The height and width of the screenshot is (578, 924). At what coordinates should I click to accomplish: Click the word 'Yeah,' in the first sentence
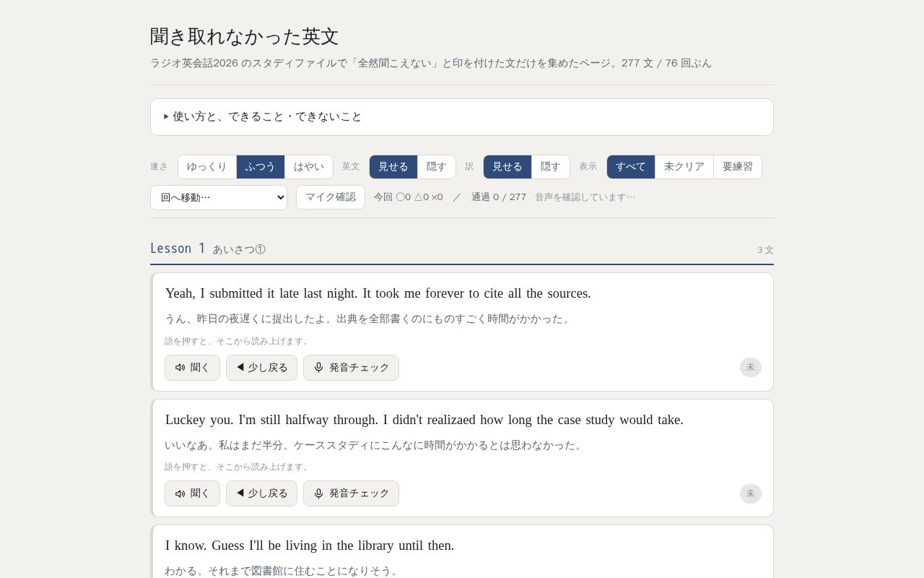[180, 293]
